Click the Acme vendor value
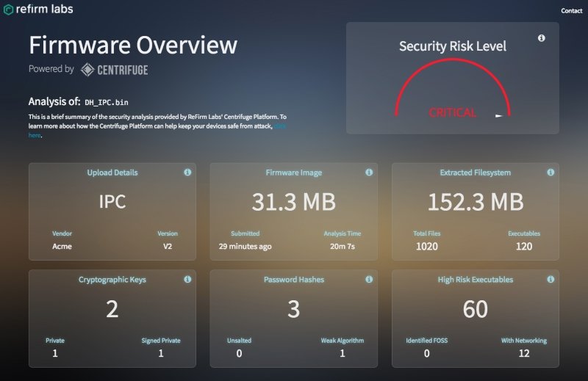Image resolution: width=588 pixels, height=381 pixels. coord(62,246)
